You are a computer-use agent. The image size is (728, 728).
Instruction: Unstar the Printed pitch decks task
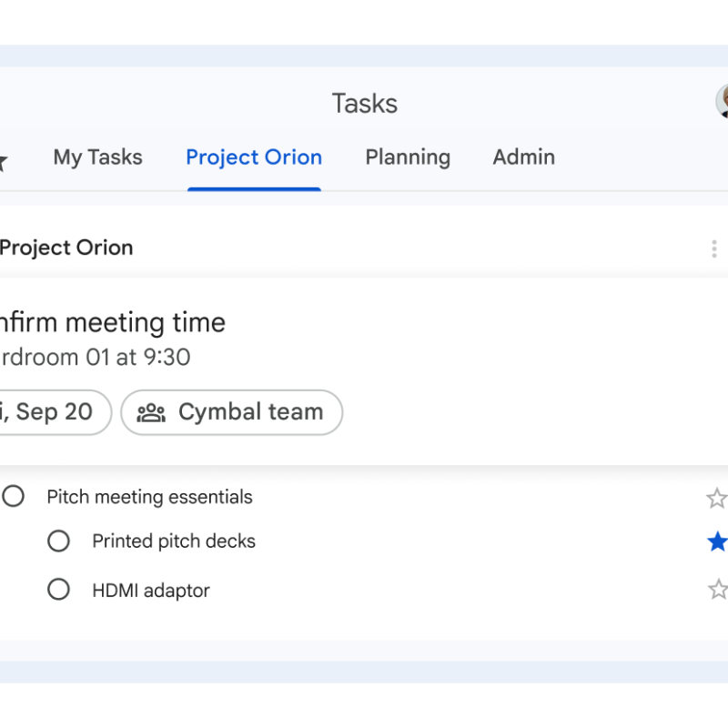coord(717,542)
